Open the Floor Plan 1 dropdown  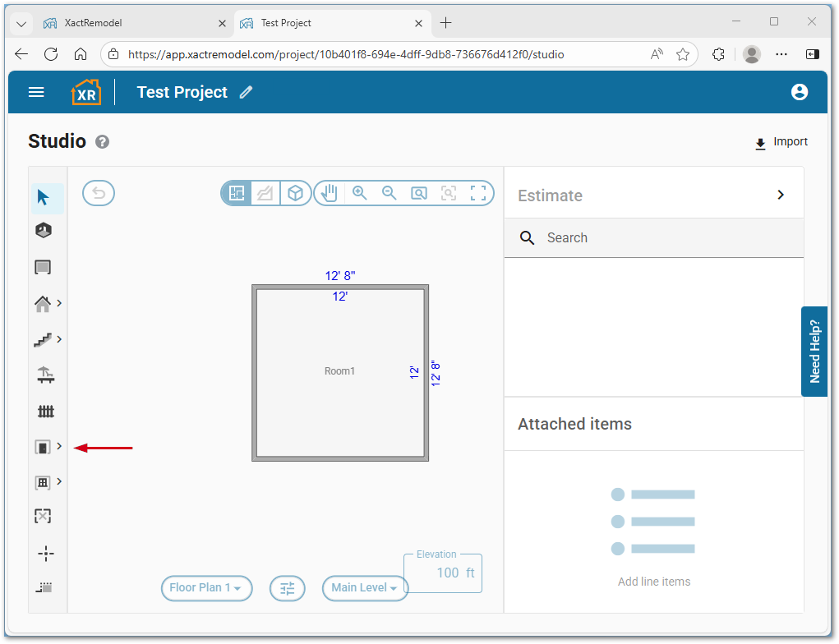click(206, 588)
